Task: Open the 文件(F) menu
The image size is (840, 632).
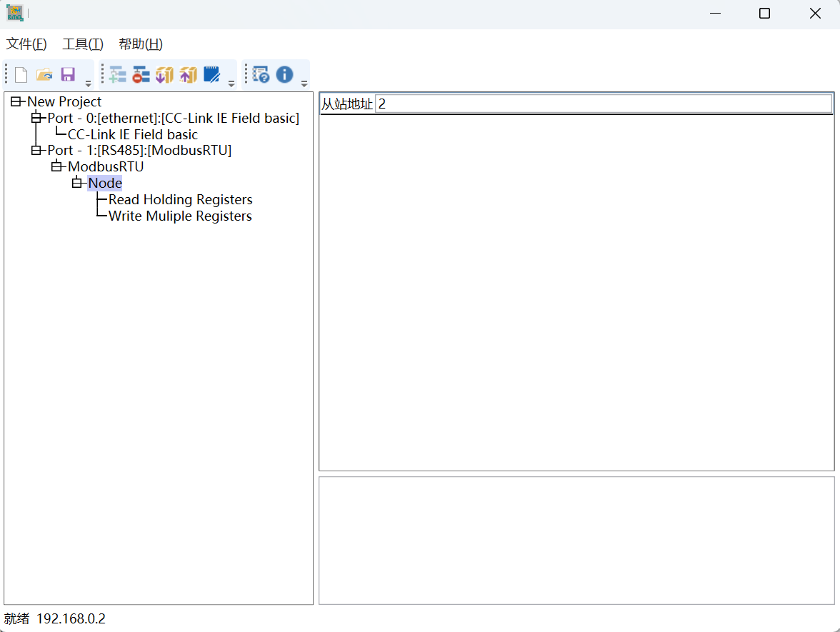Action: [x=26, y=44]
